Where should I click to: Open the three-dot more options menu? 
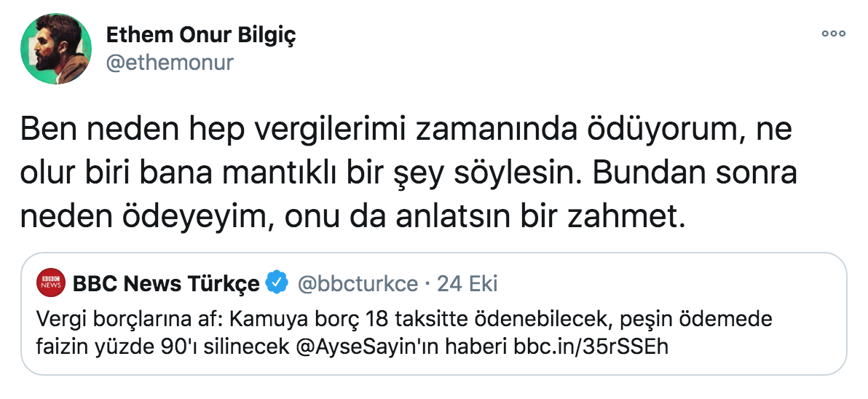[833, 33]
